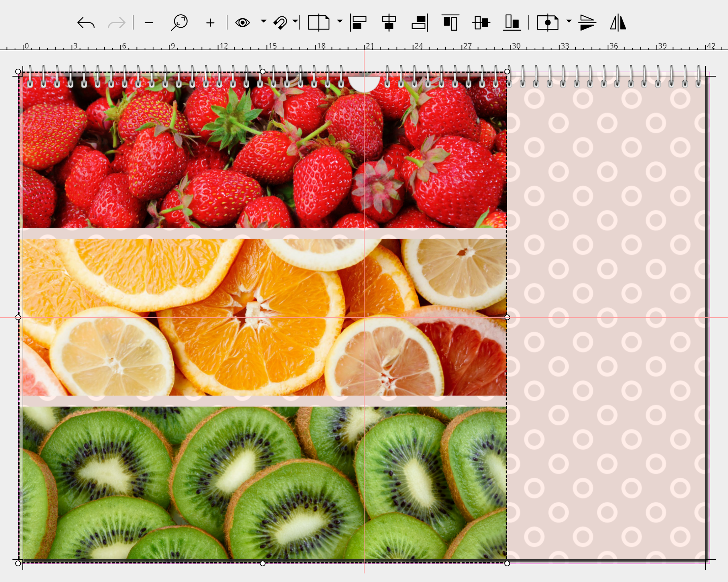
Task: Align selected objects to right edge
Action: point(420,23)
